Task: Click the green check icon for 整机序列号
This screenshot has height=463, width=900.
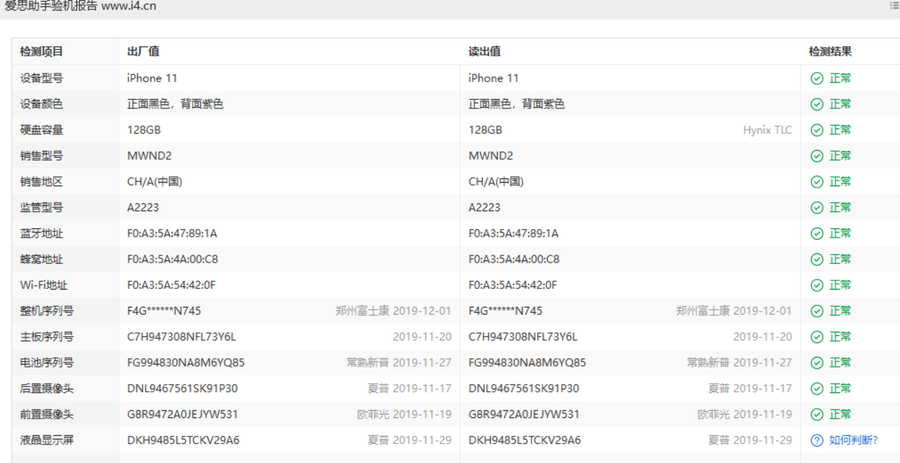Action: 817,311
